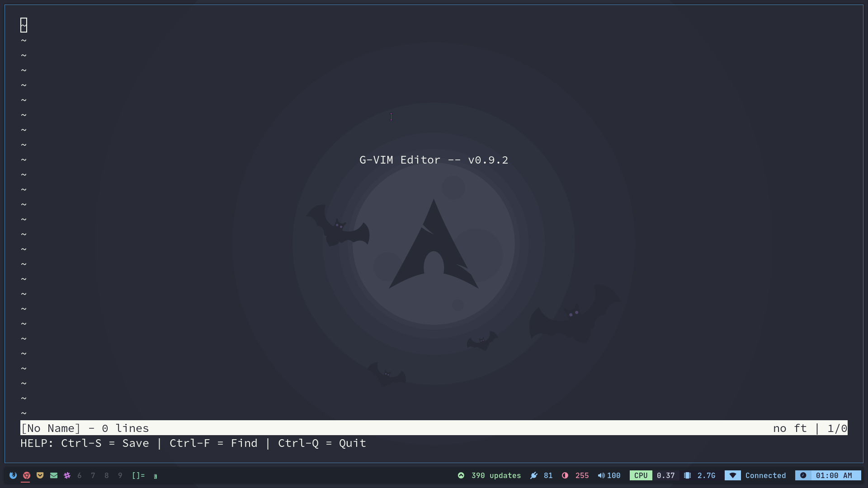Select the Chrome workspace icon
868x488 pixels.
point(27,475)
